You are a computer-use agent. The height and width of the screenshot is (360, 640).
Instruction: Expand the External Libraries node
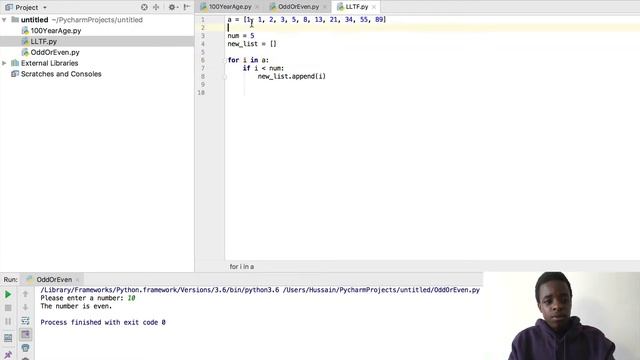click(x=4, y=63)
